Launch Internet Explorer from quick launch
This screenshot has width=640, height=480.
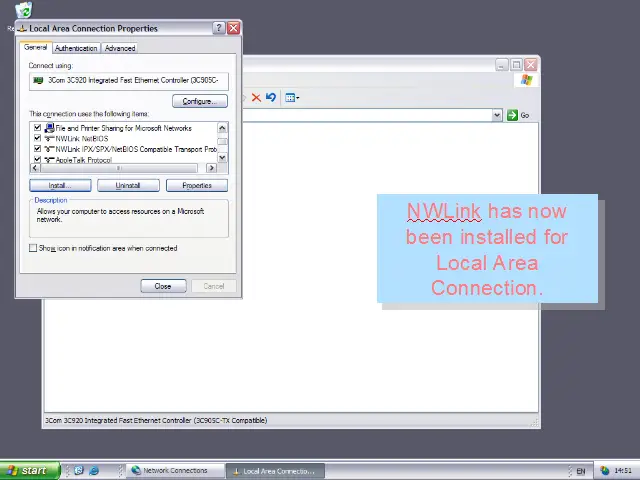[94, 471]
